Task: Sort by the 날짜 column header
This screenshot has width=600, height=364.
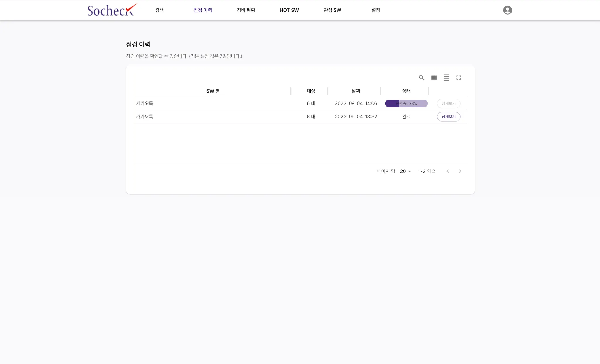Action: click(356, 91)
